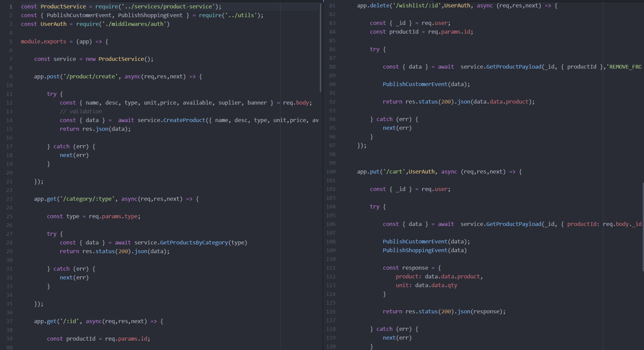Click UserAuth argument on line 100

[x=422, y=171]
